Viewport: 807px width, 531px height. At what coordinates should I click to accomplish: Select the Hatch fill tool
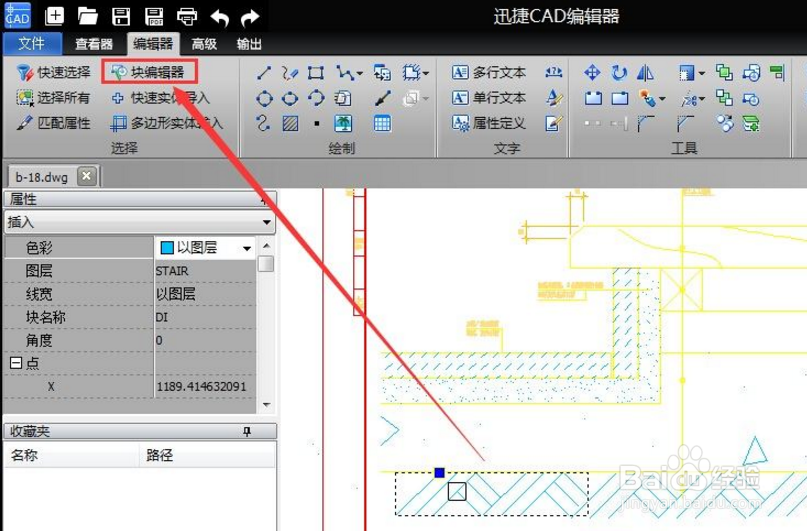[x=290, y=123]
